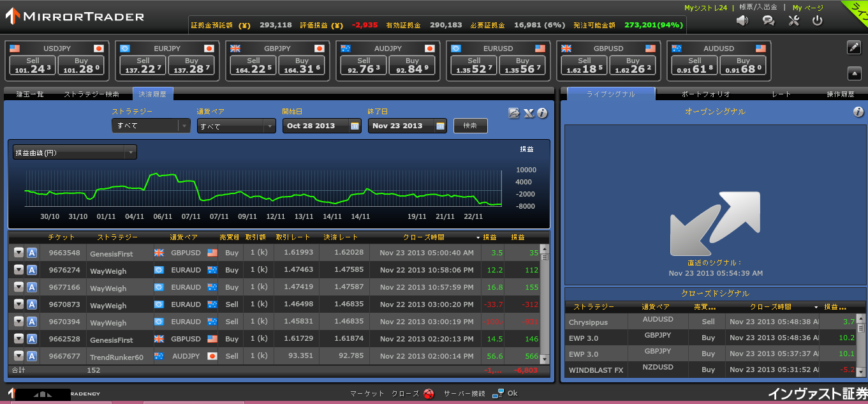
Task: Select the 決済履歴 tab
Action: [x=152, y=94]
